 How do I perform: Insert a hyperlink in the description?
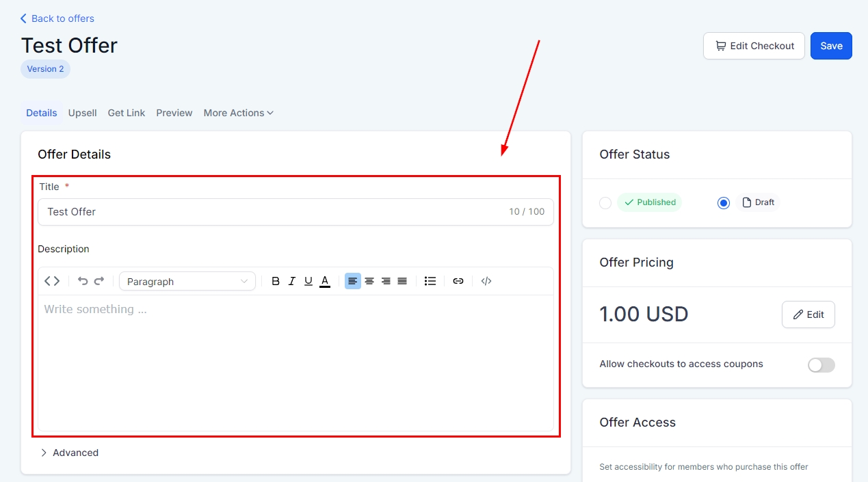[x=458, y=281]
